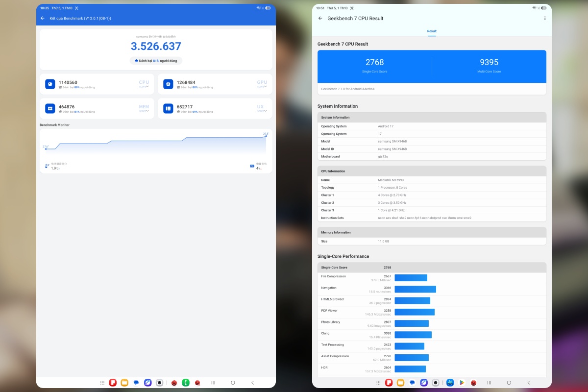The image size is (588, 392).
Task: Go back from AnTuTu Benchmark results screen
Action: click(43, 18)
